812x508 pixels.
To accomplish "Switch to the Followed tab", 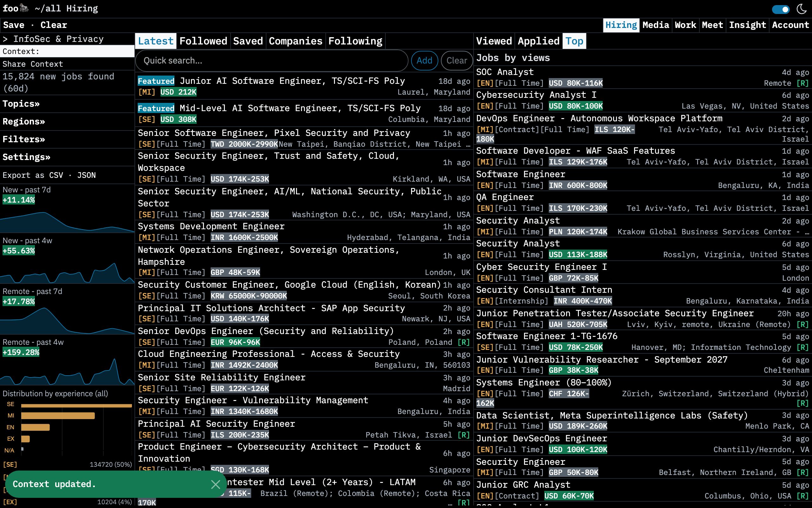I will (203, 41).
